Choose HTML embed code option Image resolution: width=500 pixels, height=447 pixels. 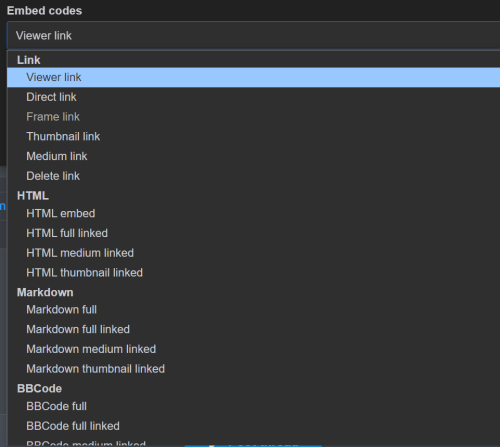(253, 213)
